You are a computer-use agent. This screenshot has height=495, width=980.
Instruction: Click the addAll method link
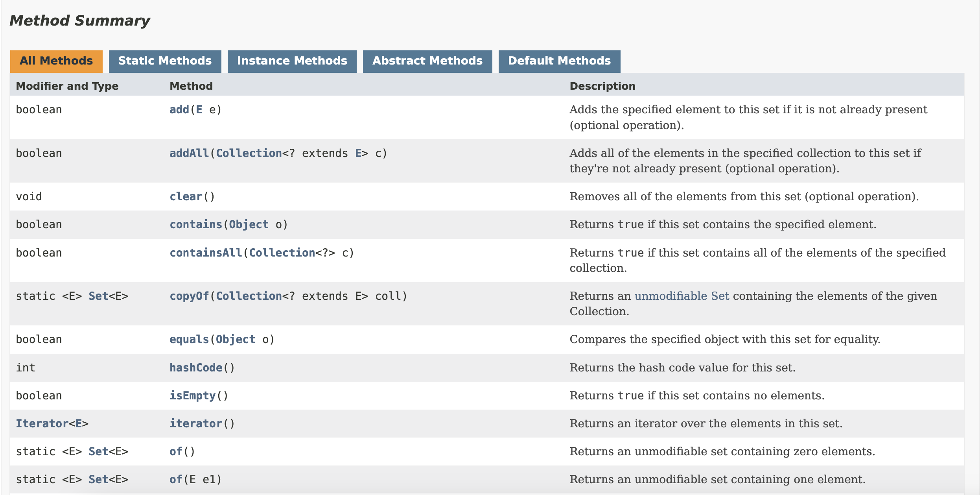[x=189, y=153]
